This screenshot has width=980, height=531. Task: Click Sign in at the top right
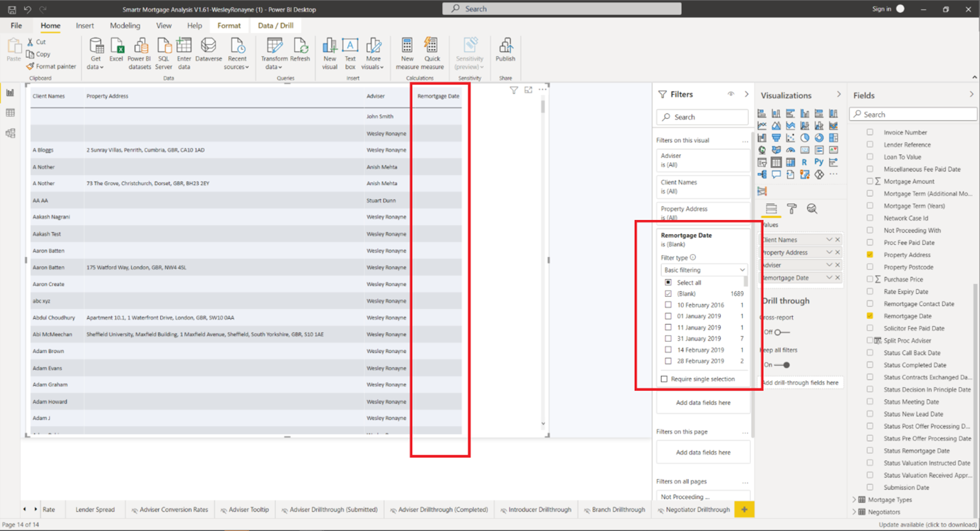point(882,9)
